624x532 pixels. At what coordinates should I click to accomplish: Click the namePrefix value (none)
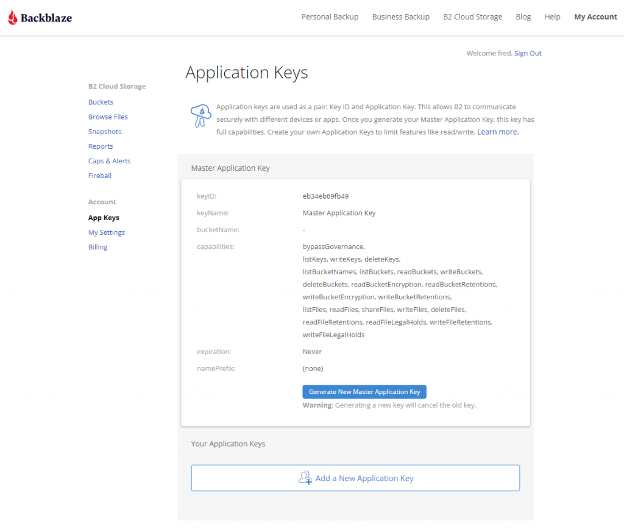pyautogui.click(x=313, y=368)
